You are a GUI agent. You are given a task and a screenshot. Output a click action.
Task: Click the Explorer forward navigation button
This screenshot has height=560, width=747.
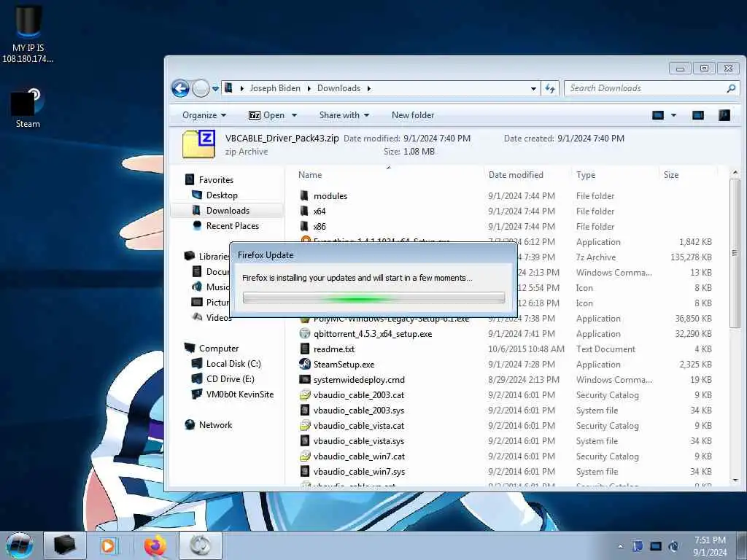point(201,88)
